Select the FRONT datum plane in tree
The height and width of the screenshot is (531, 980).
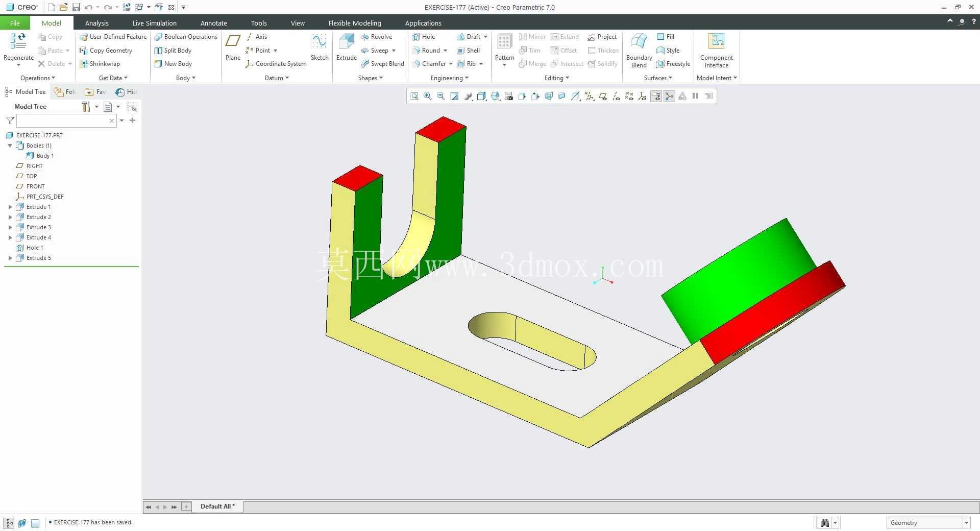[x=31, y=186]
